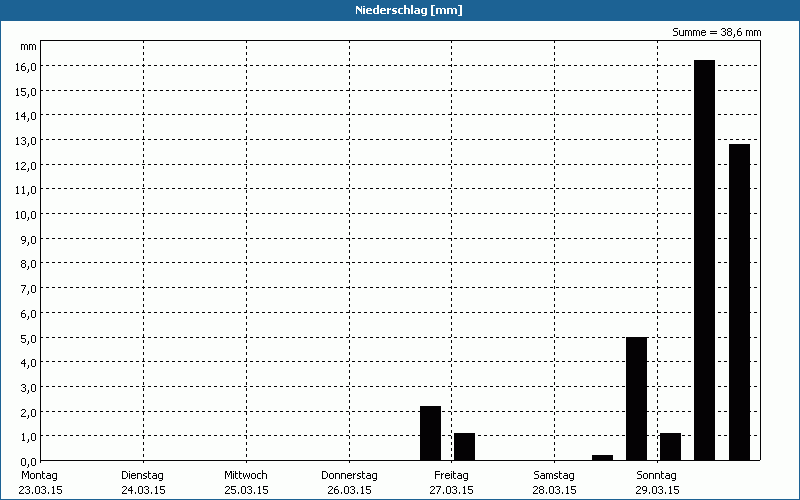This screenshot has height=500, width=800.
Task: Select the 'Summe = 38,6 mm' total label
Action: [x=716, y=33]
